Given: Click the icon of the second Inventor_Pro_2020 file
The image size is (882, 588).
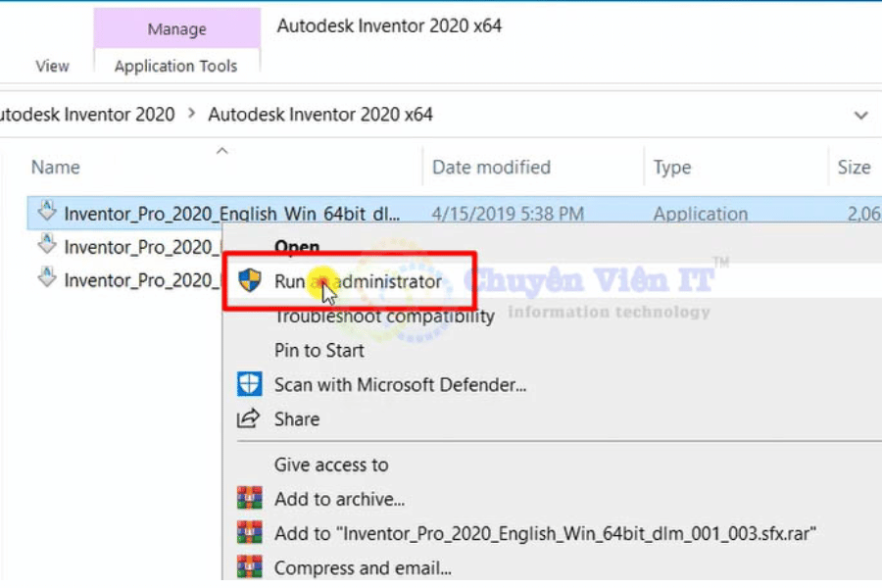Looking at the screenshot, I should pos(46,246).
